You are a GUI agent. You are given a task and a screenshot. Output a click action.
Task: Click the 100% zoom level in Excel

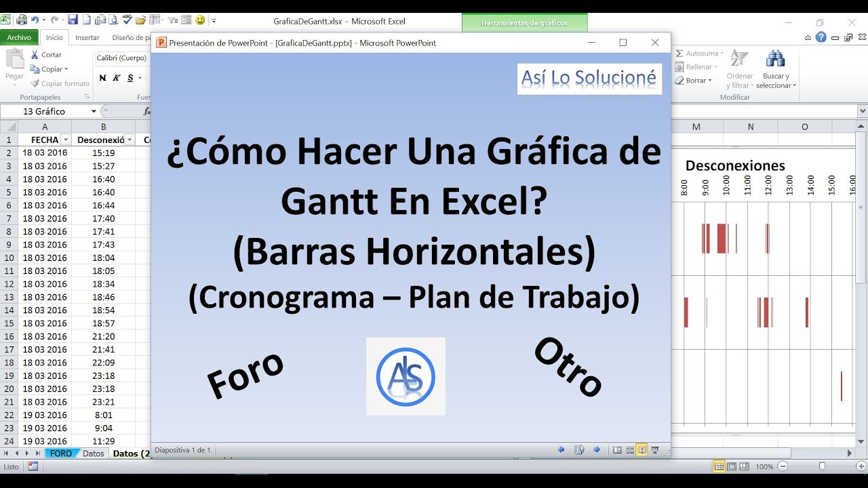tap(764, 467)
